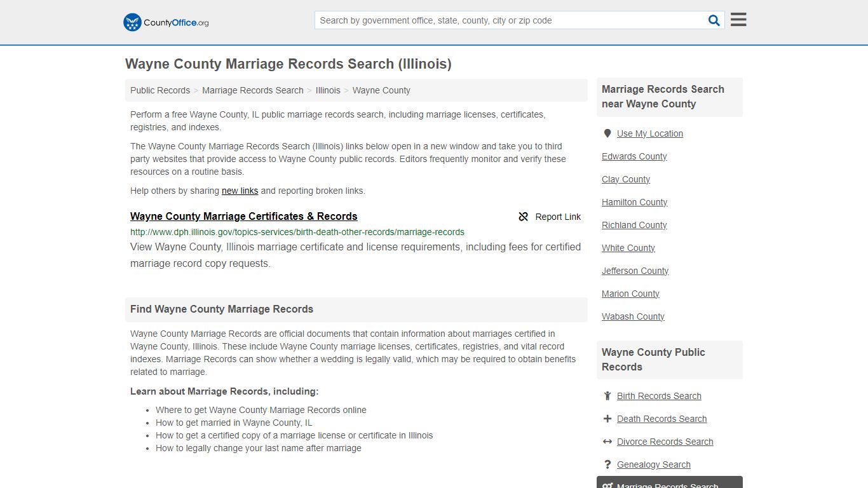Follow the 'new links' hyperlink
This screenshot has width=868, height=488.
pyautogui.click(x=240, y=191)
